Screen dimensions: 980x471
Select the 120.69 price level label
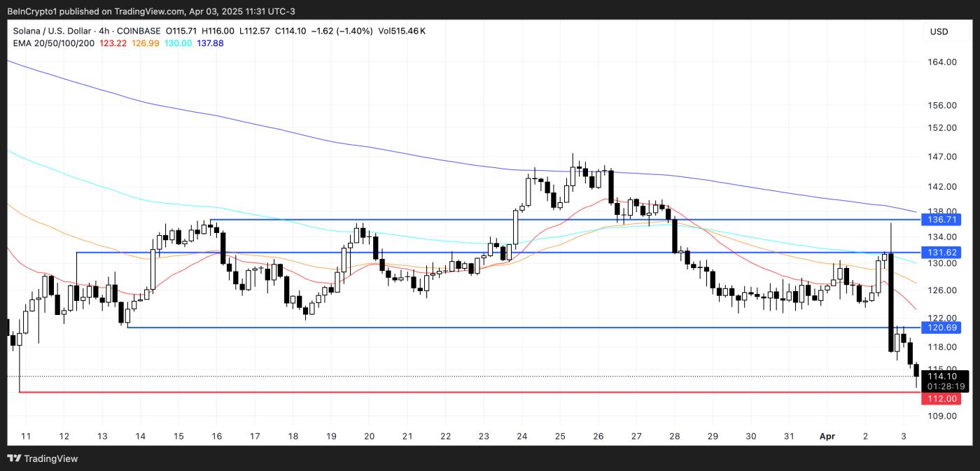point(941,328)
